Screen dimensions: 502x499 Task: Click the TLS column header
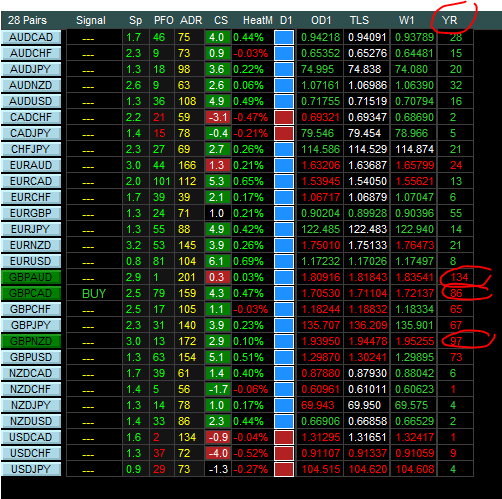tap(359, 20)
